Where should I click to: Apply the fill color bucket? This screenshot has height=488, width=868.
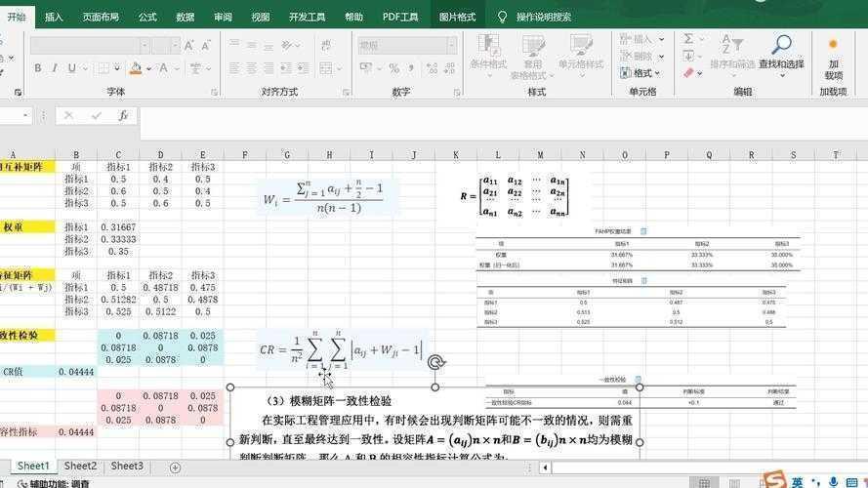136,68
